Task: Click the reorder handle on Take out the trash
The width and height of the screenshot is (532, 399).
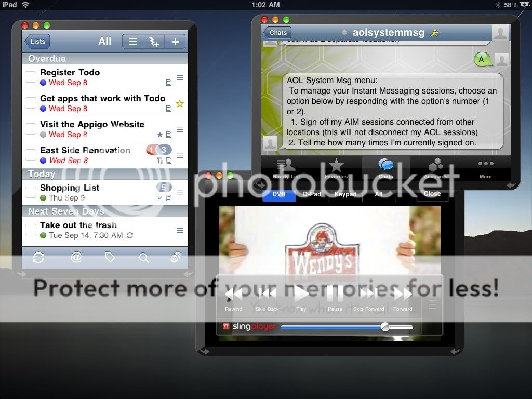Action: pos(180,230)
